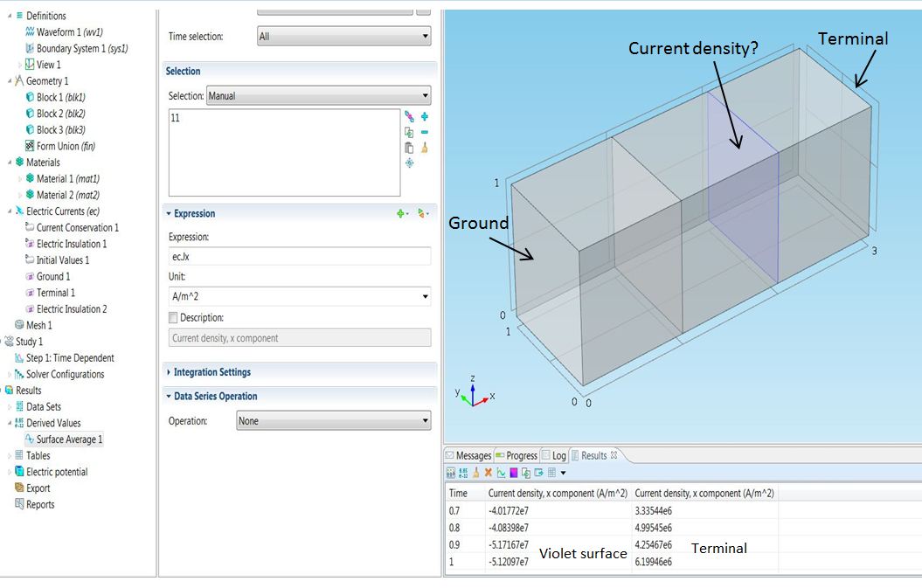Click the purple Table Surface icon
This screenshot has height=588, width=922.
coord(514,473)
